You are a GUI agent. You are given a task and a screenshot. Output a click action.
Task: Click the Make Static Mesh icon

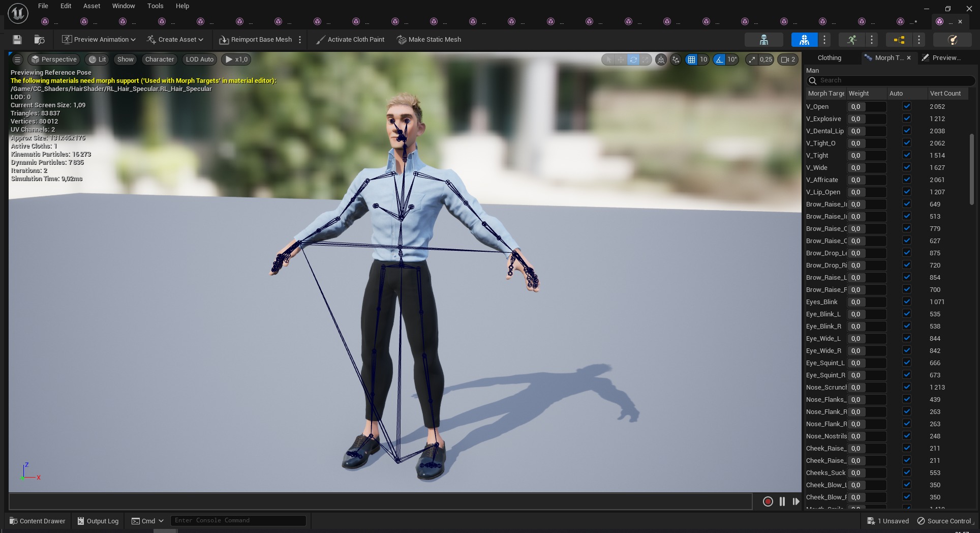(402, 40)
